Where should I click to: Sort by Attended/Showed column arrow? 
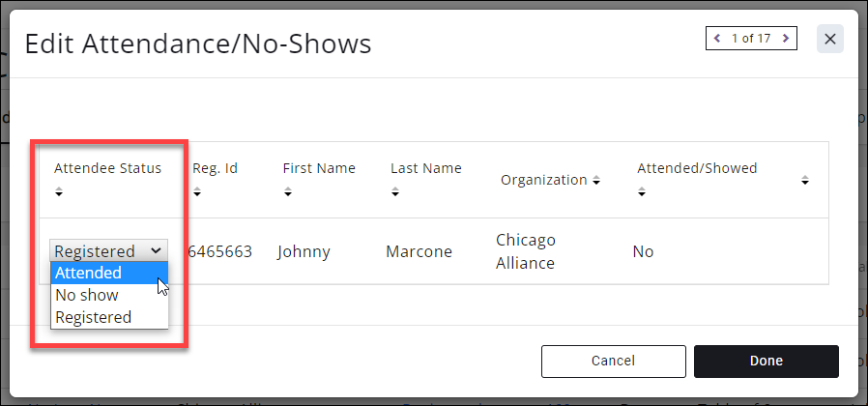(x=642, y=192)
